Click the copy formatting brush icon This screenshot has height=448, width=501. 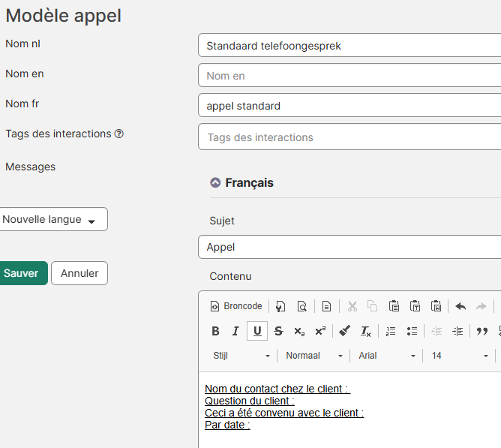click(x=344, y=331)
